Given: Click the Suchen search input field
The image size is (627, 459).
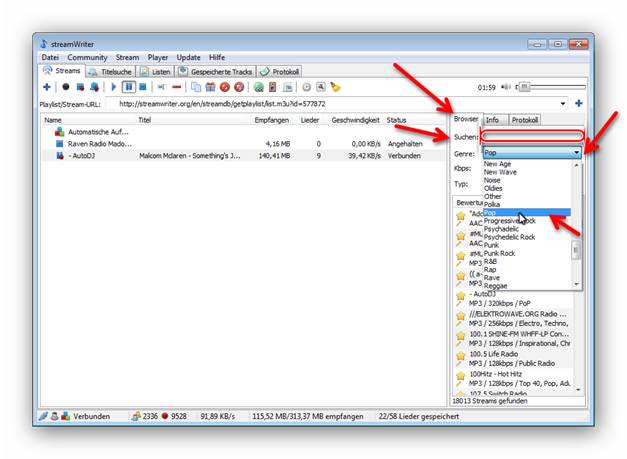Looking at the screenshot, I should click(532, 137).
